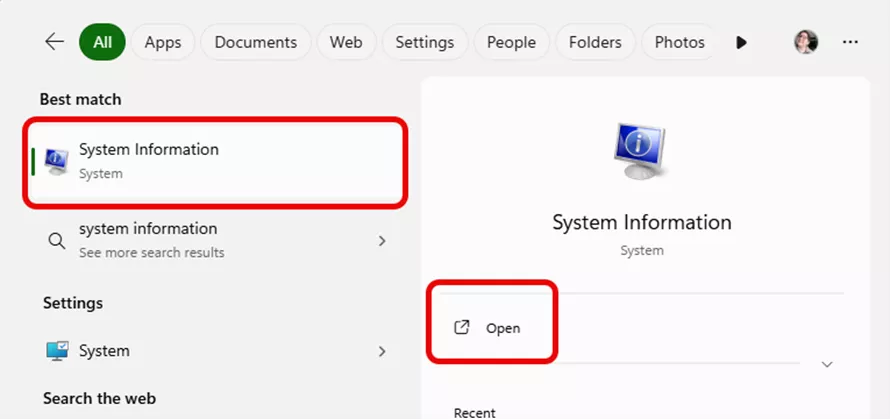Screen dimensions: 890x419
Task: Open the three-dot options menu
Action: coord(850,42)
